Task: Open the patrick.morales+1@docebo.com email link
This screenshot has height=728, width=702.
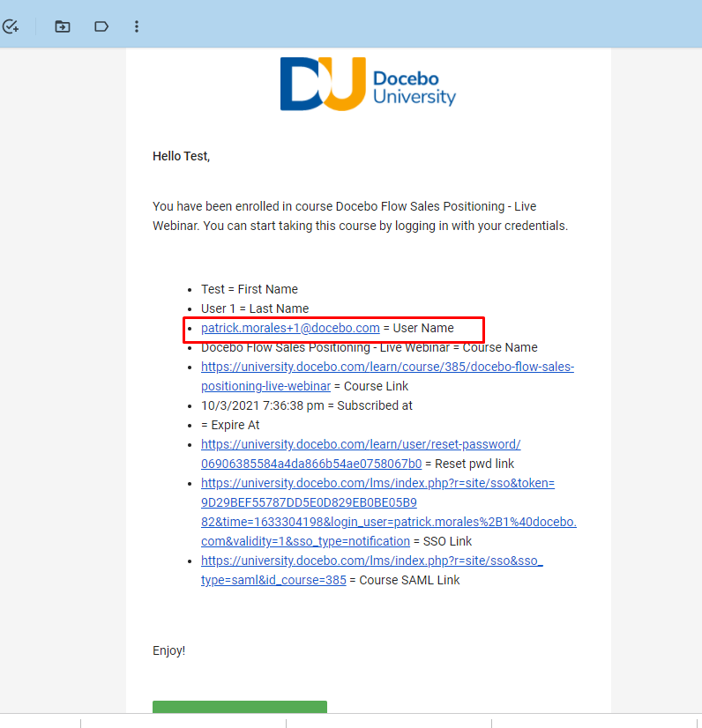Action: point(290,328)
